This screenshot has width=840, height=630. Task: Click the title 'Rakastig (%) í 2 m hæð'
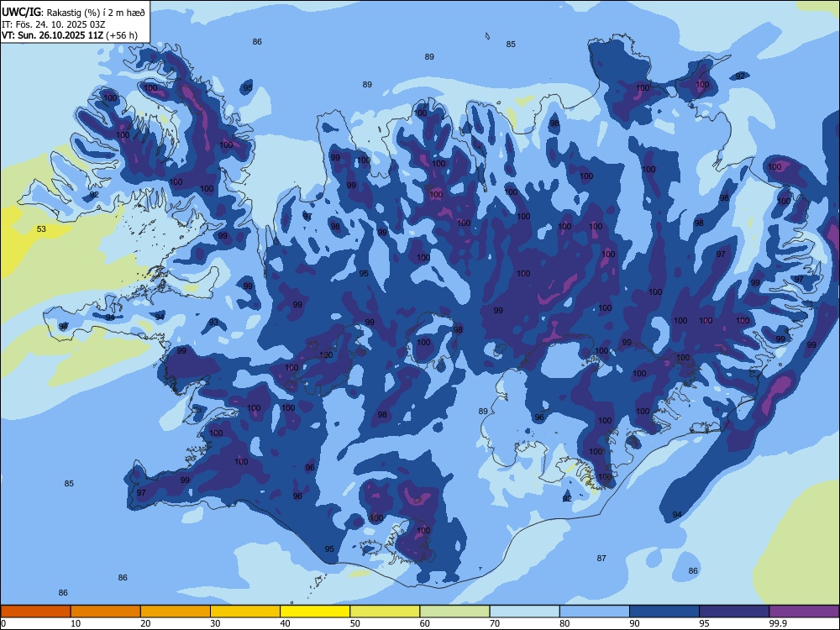pyautogui.click(x=96, y=12)
